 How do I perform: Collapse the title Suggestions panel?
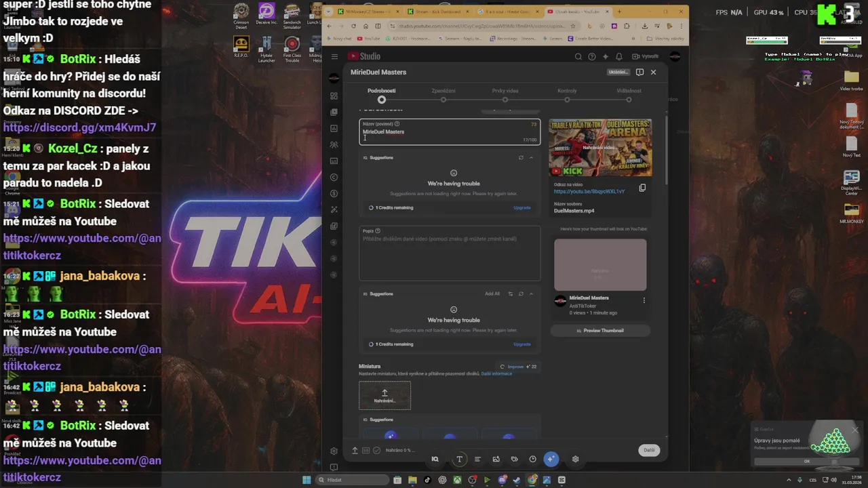click(531, 157)
